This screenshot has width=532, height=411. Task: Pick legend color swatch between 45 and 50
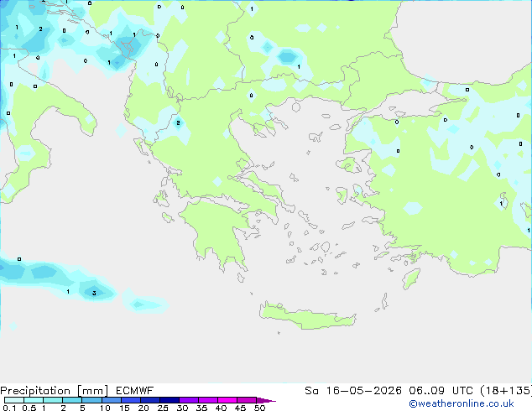[x=247, y=400]
